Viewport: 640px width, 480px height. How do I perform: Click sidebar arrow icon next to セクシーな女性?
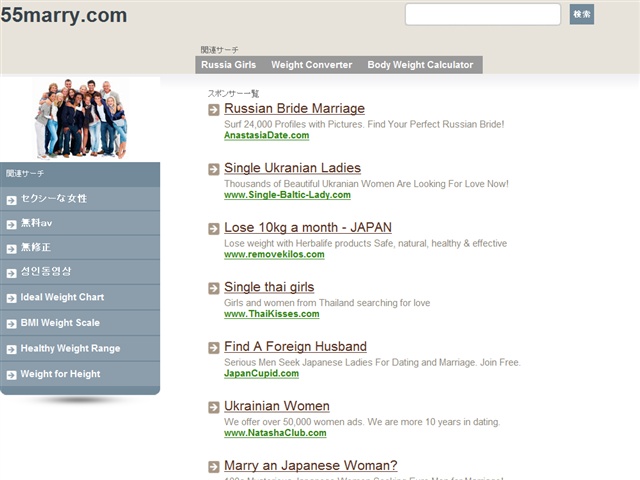coord(11,200)
